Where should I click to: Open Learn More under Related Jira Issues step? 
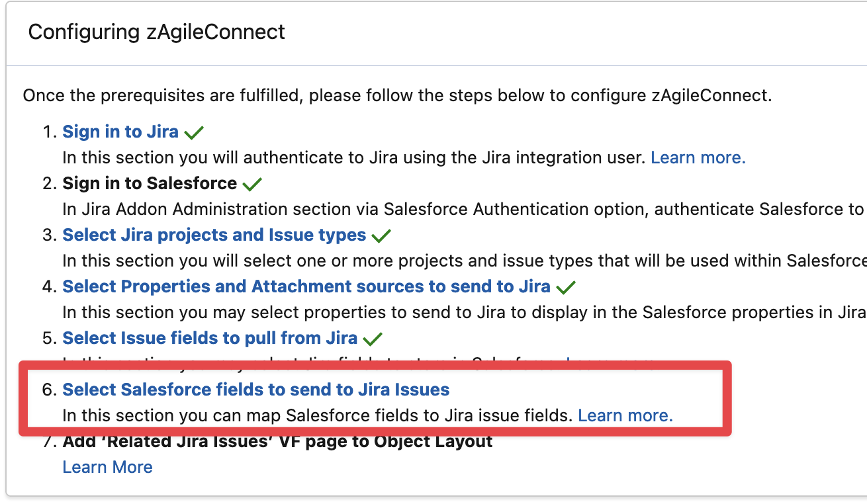pyautogui.click(x=107, y=467)
